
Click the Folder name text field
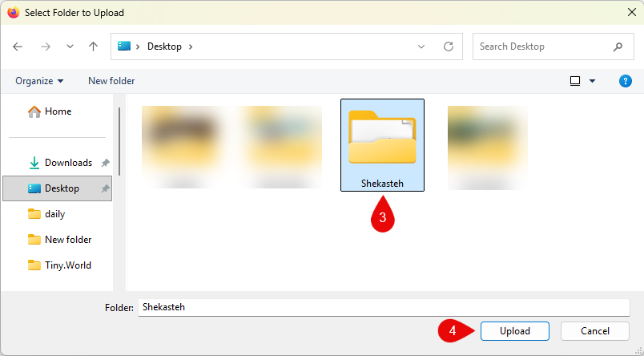tap(383, 307)
